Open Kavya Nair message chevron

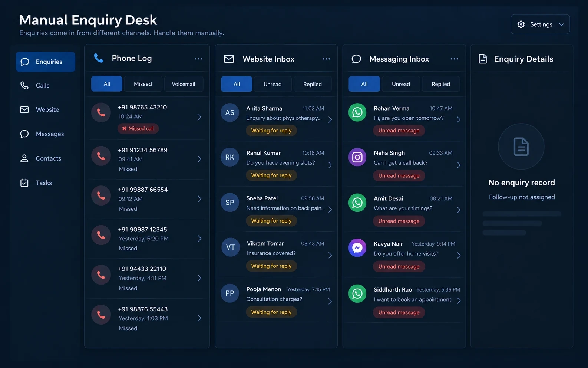pyautogui.click(x=459, y=255)
